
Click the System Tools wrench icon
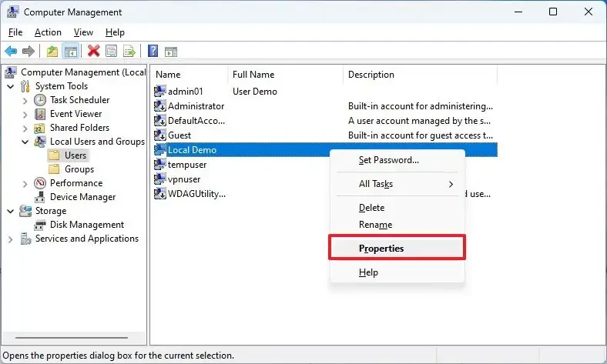pyautogui.click(x=25, y=86)
